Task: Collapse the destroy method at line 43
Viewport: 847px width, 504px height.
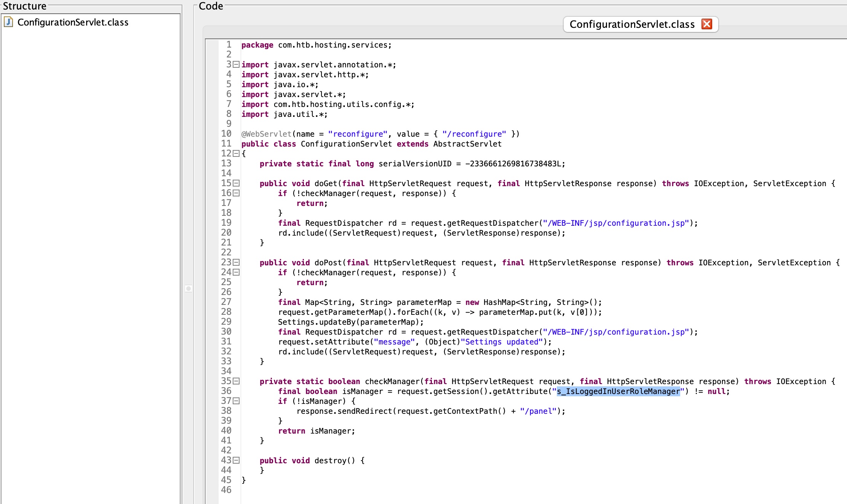Action: point(236,460)
